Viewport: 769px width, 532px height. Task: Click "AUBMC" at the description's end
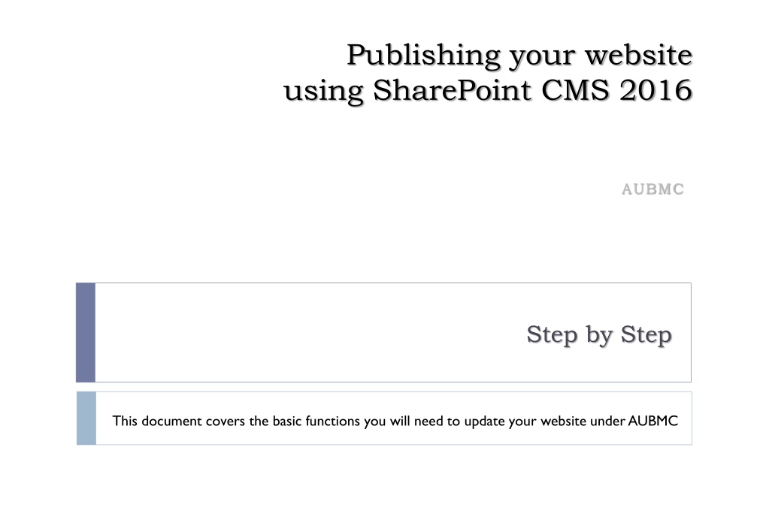point(652,421)
